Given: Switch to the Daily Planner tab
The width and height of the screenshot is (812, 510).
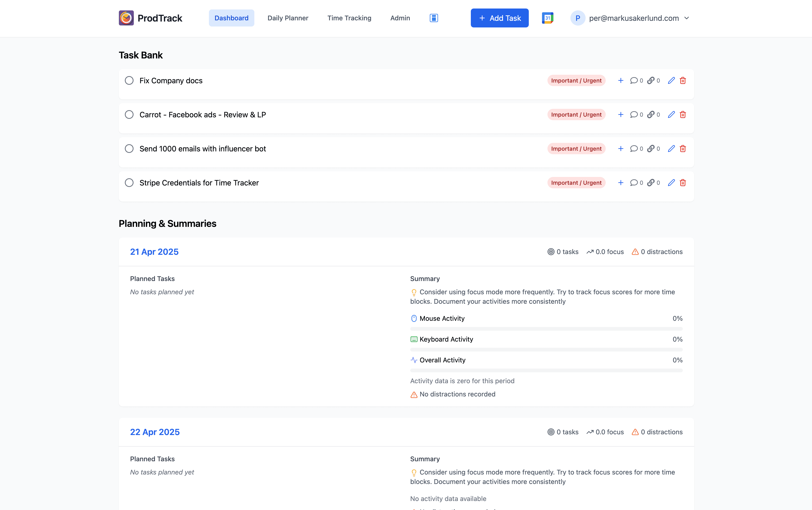Looking at the screenshot, I should point(288,18).
